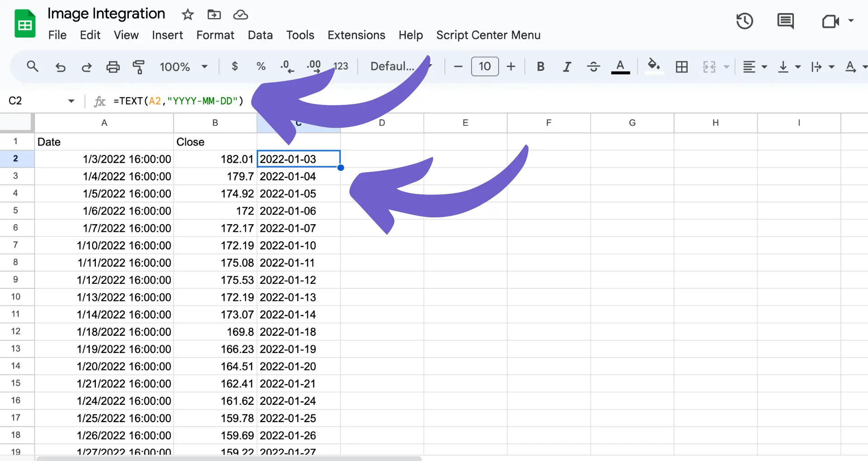Image resolution: width=868 pixels, height=461 pixels.
Task: Expand the name box dropdown arrow
Action: [x=71, y=101]
